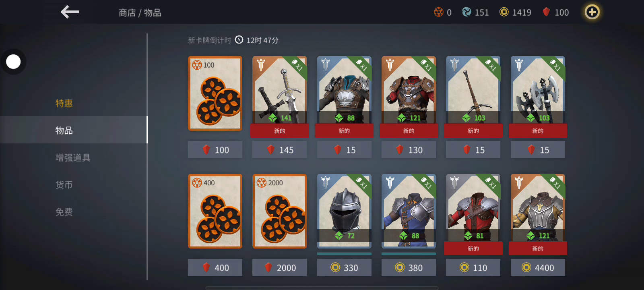
Task: Buy sword set for 145 gems
Action: point(279,150)
